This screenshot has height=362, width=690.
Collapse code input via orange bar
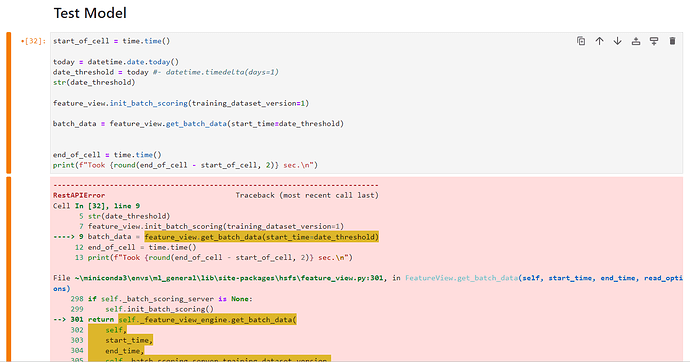click(8, 102)
